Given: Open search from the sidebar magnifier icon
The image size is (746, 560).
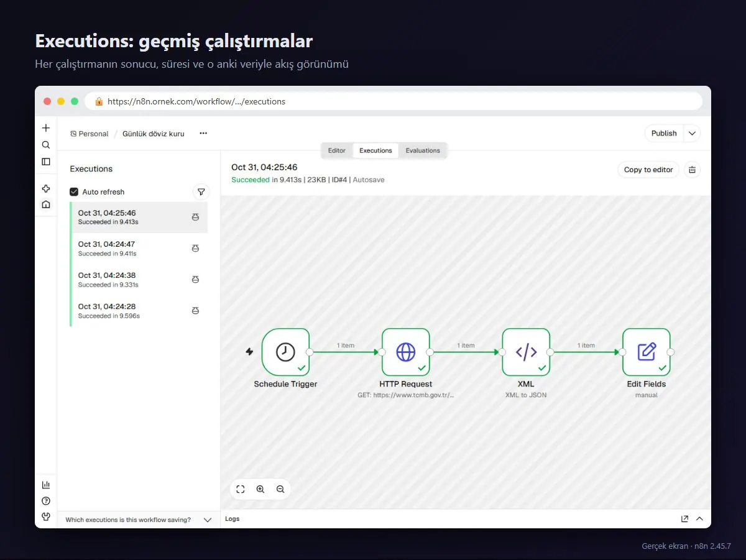Looking at the screenshot, I should click(45, 145).
